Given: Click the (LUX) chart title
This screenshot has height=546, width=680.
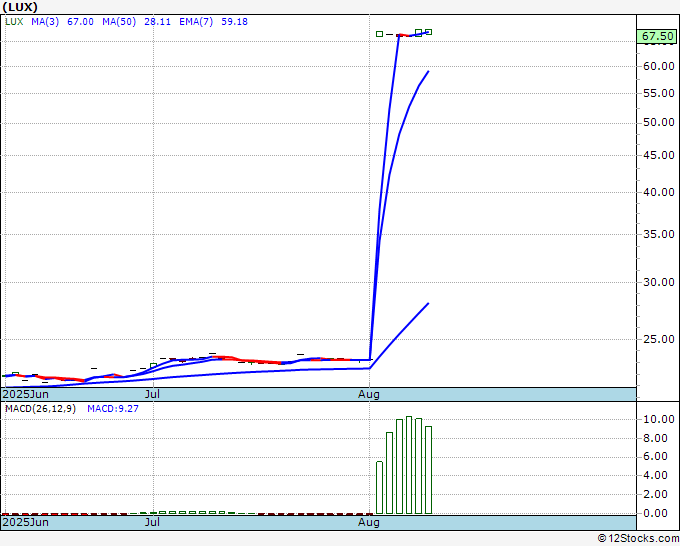Looking at the screenshot, I should (20, 7).
